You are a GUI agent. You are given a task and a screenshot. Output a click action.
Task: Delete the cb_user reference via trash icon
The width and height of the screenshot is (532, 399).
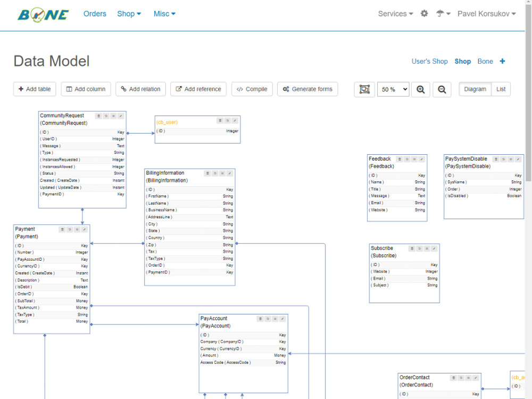[x=220, y=120]
